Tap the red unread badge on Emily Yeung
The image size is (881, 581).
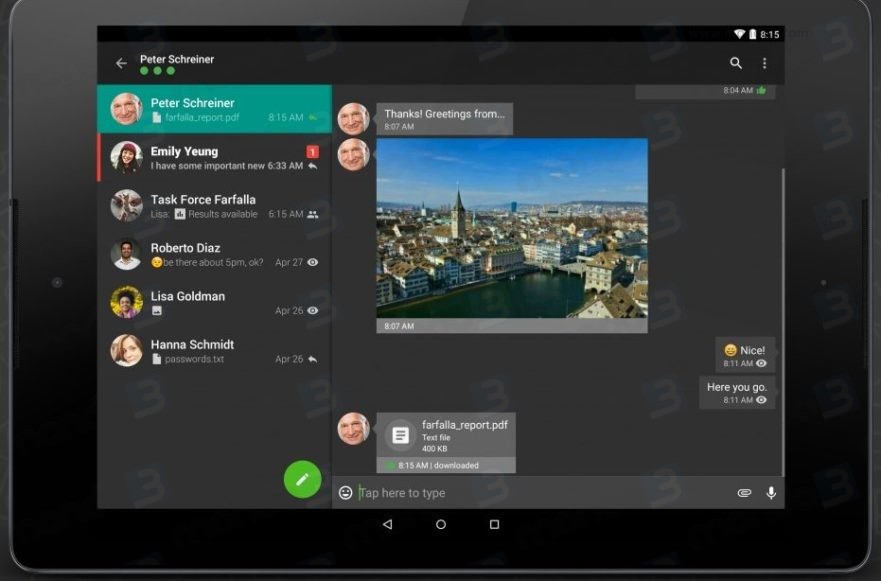[x=312, y=152]
